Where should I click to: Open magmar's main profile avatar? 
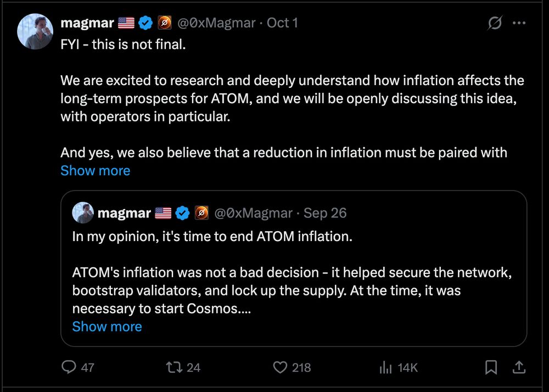[36, 30]
